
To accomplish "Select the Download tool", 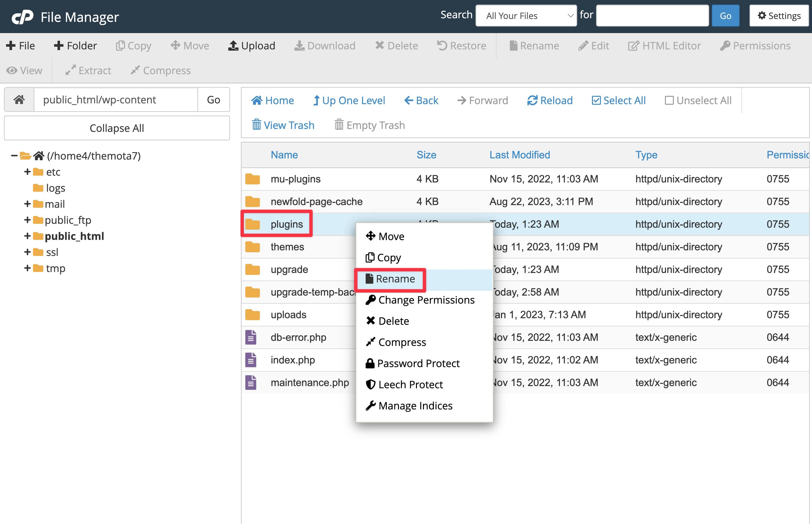I will [x=325, y=45].
